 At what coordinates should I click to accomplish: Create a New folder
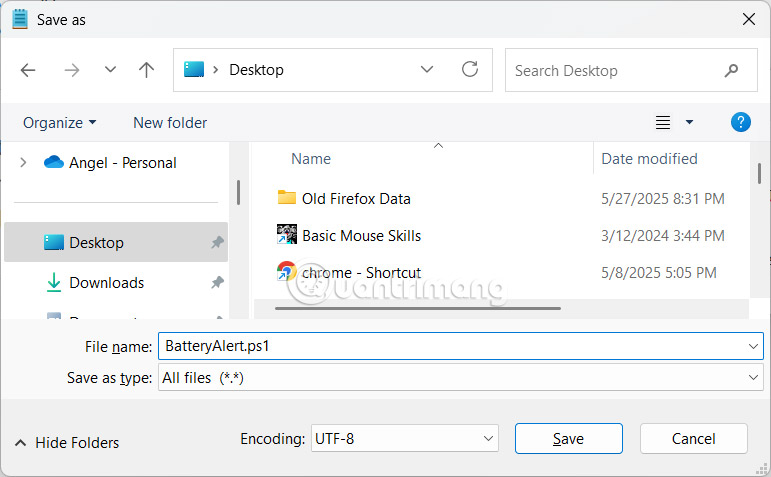point(170,122)
